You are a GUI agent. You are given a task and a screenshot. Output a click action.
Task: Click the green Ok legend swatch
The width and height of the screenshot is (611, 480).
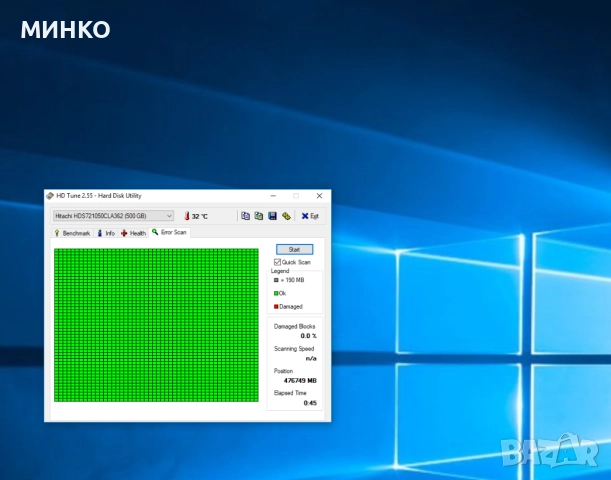pyautogui.click(x=276, y=293)
